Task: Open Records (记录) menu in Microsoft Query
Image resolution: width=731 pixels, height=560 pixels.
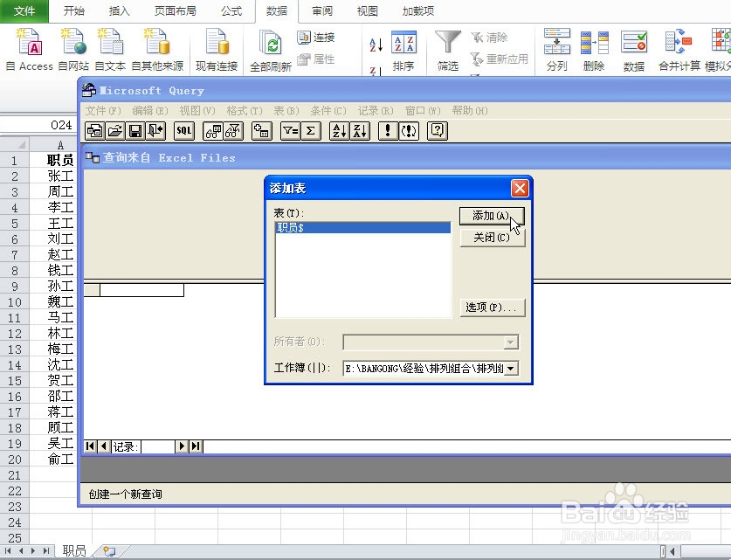Action: 376,111
